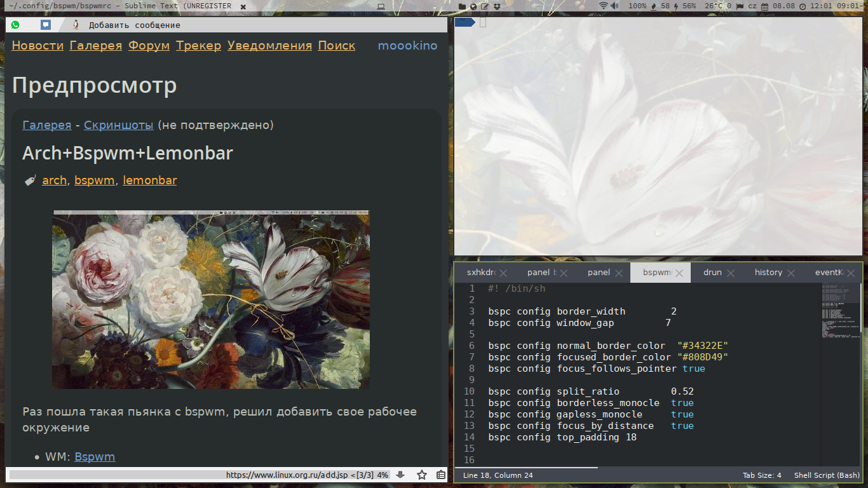This screenshot has width=868, height=488.
Task: Open the bspwm tag link
Action: [x=94, y=180]
